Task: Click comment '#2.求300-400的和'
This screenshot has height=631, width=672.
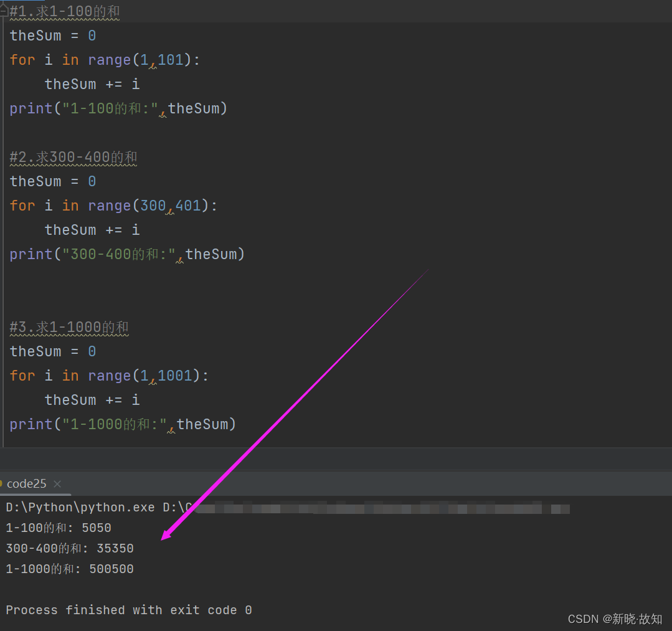Action: (x=73, y=158)
